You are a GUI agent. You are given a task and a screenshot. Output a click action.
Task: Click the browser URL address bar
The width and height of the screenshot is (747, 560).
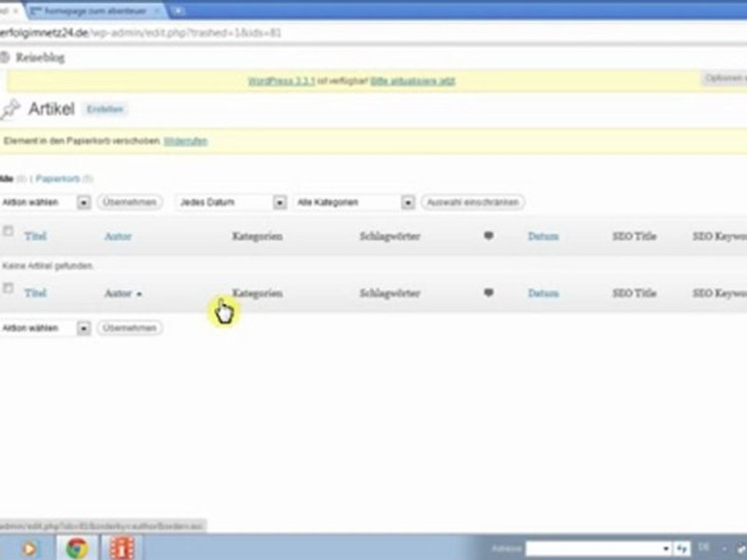coord(372,33)
